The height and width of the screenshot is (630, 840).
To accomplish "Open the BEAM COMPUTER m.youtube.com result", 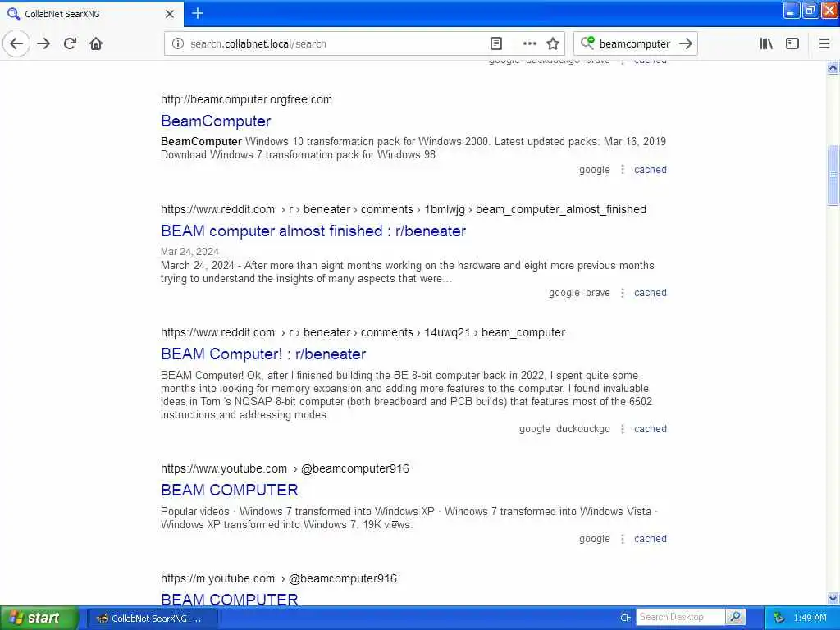I will 230,599.
